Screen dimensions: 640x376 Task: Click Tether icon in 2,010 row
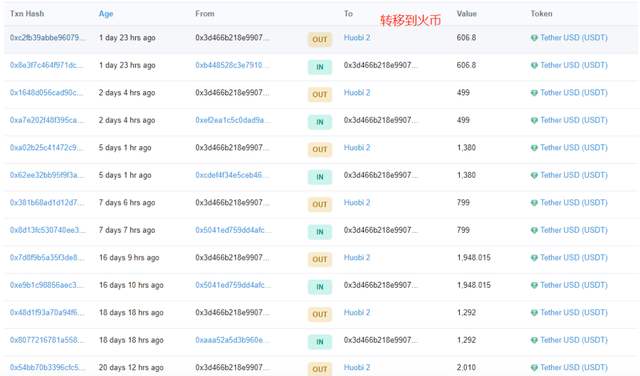[x=534, y=368]
